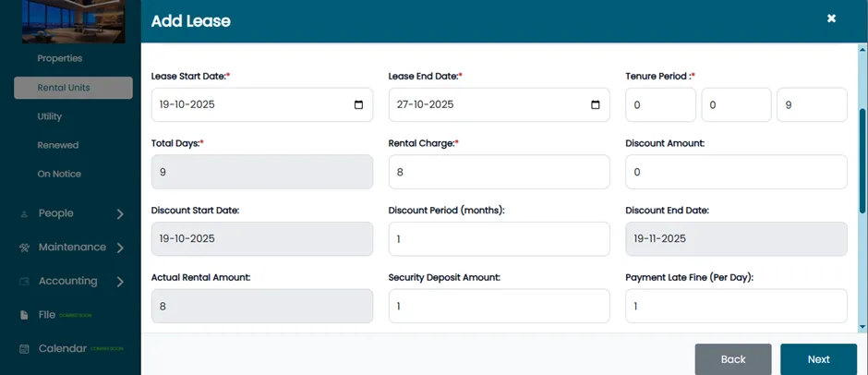The height and width of the screenshot is (375, 868).
Task: Open the Lease Start Date calendar picker icon
Action: pos(358,104)
